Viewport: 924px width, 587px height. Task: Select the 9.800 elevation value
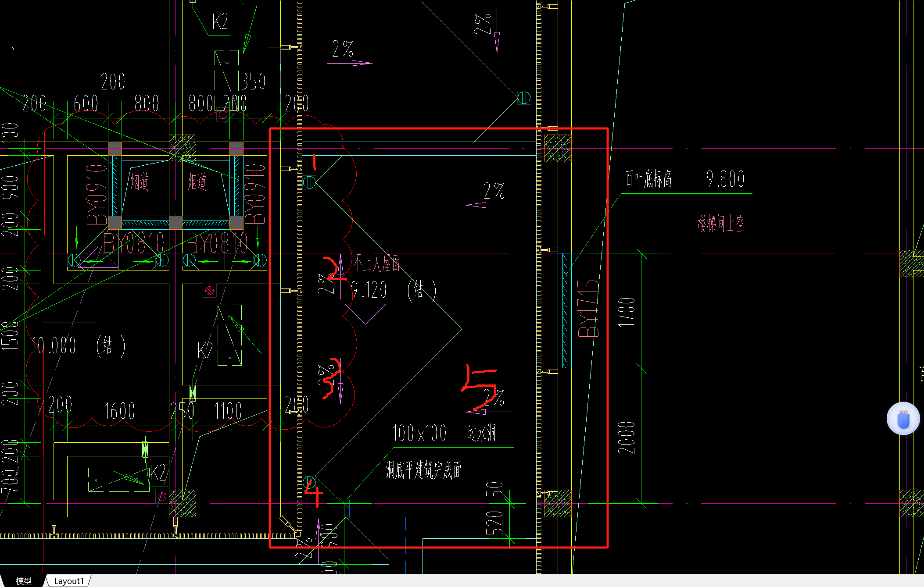[x=725, y=179]
